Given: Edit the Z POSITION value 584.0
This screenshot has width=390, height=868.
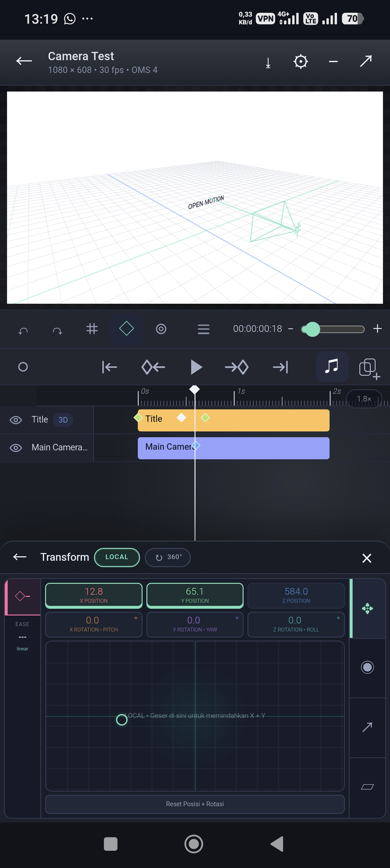Looking at the screenshot, I should point(296,595).
